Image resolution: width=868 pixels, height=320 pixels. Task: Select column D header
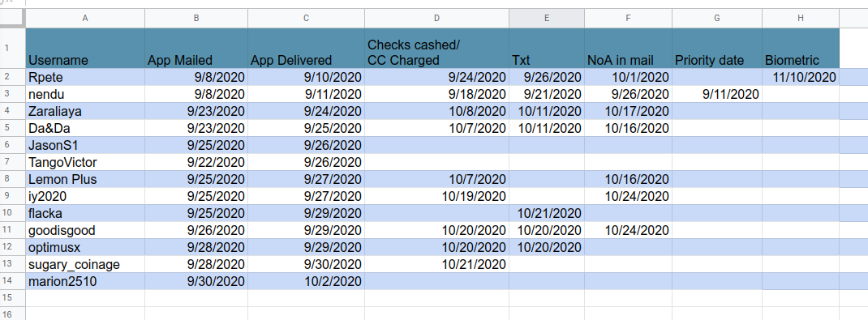coord(436,19)
